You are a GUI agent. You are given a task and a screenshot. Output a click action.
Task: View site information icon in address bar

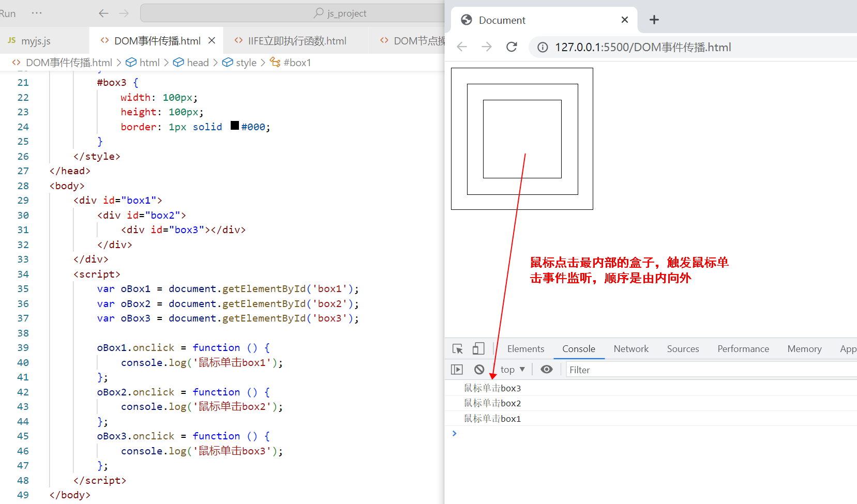tap(543, 48)
